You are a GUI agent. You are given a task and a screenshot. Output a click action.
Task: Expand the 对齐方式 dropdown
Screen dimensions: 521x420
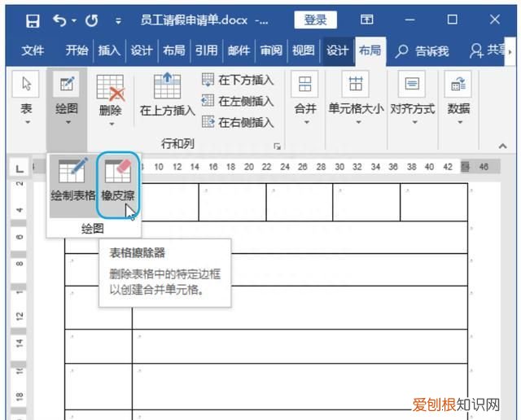click(413, 98)
